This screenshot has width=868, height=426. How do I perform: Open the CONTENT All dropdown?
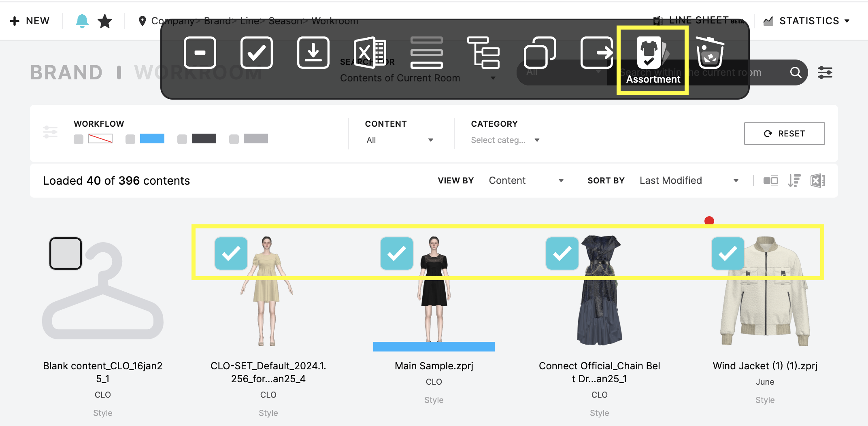pyautogui.click(x=400, y=140)
